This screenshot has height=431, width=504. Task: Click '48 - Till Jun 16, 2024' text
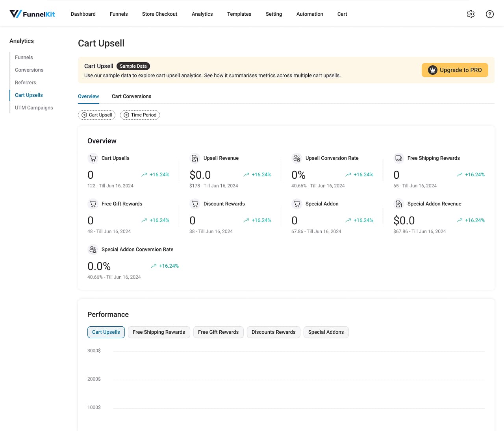coord(109,231)
